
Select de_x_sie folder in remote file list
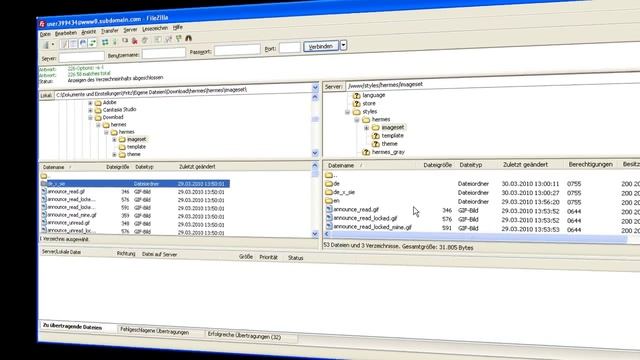coord(344,192)
